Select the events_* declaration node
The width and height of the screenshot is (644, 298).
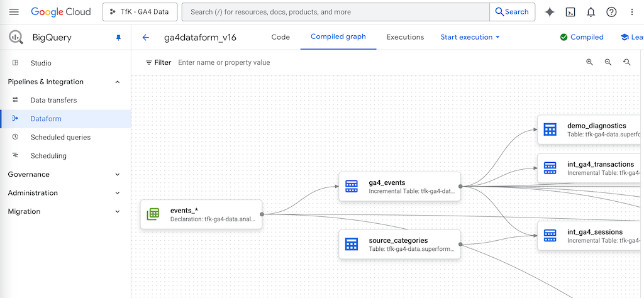tap(201, 214)
